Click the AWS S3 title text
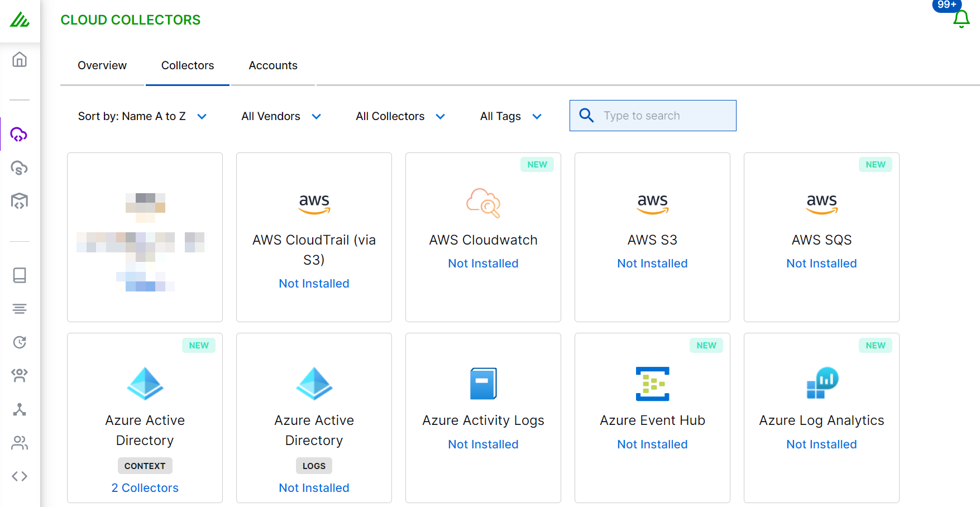Image resolution: width=980 pixels, height=507 pixels. tap(653, 240)
